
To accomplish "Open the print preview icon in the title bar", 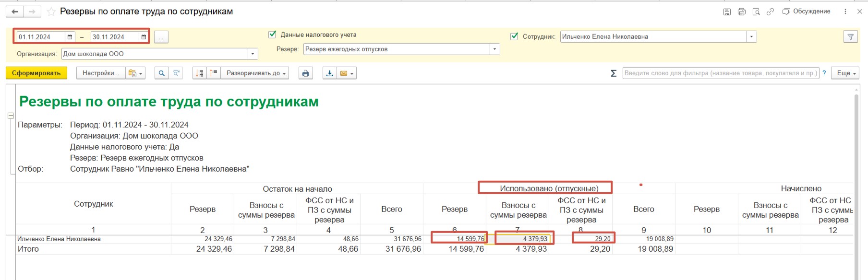I will tap(756, 12).
